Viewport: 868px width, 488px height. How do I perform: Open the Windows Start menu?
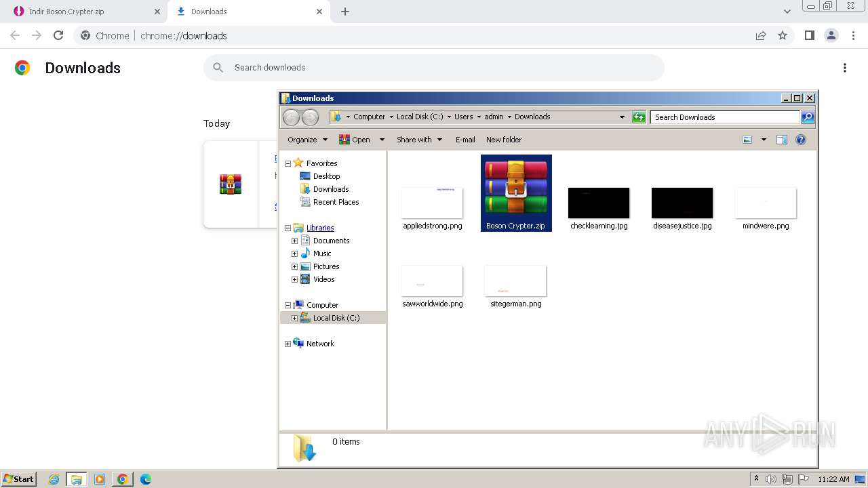coord(18,479)
